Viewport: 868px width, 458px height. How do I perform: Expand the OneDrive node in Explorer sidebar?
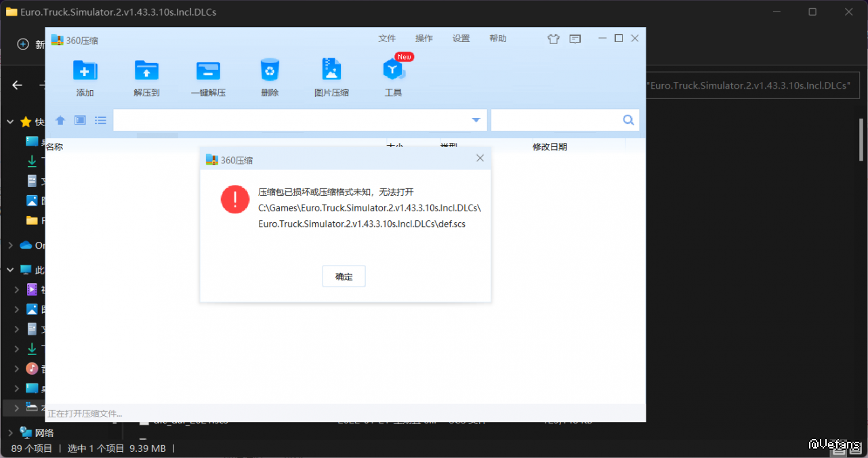click(x=10, y=245)
